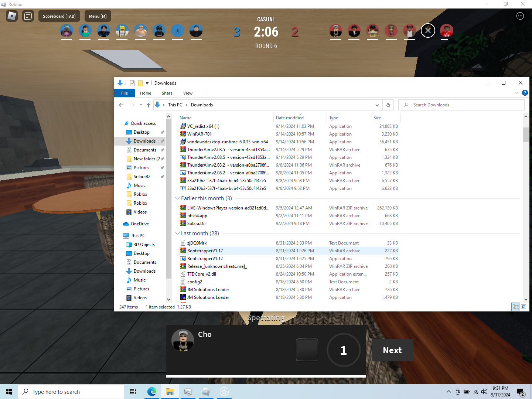Open the Roblox logo menu

pyautogui.click(x=12, y=16)
